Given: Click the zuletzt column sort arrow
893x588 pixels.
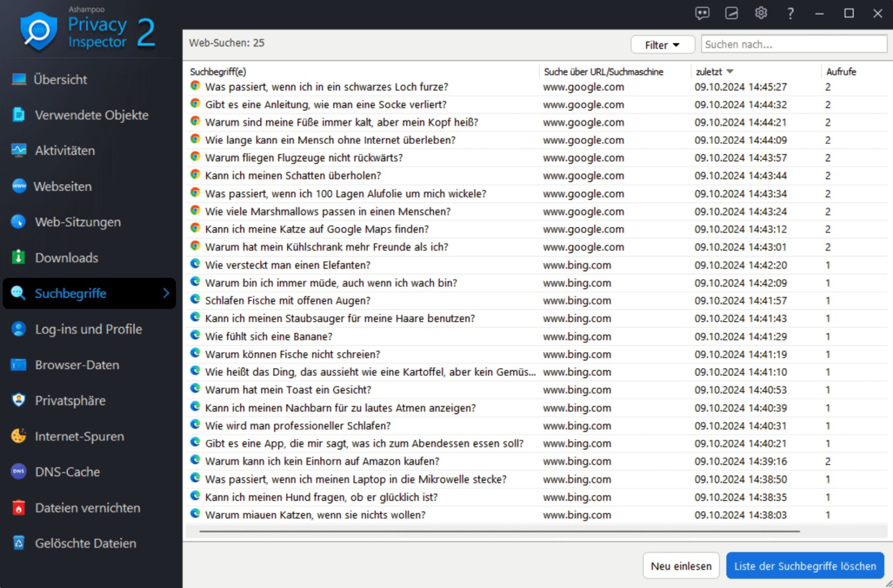Looking at the screenshot, I should pyautogui.click(x=730, y=71).
